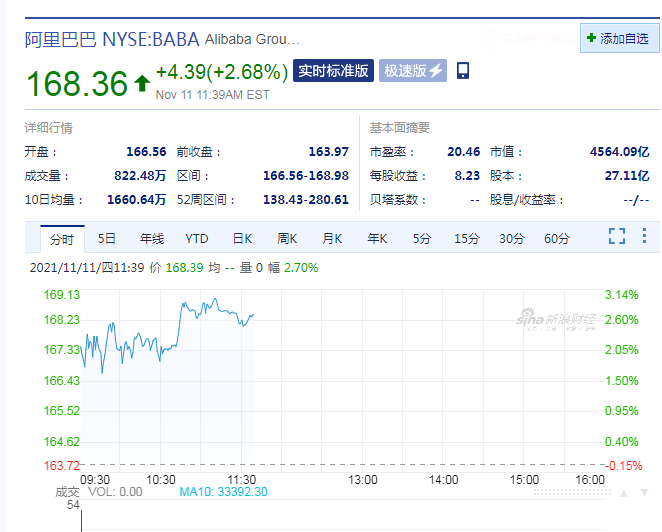Click the mobile phone version icon
The image size is (662, 532).
(x=463, y=71)
